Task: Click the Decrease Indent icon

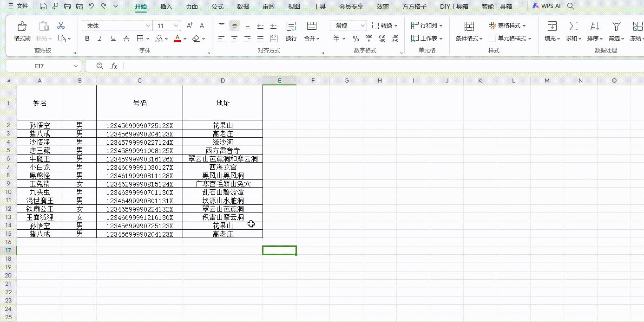Action: [260, 26]
